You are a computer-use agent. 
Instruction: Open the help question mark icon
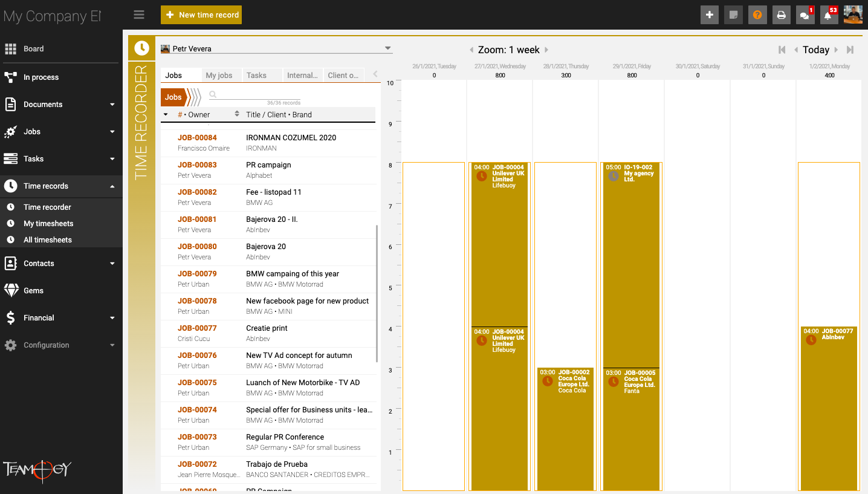pos(757,15)
